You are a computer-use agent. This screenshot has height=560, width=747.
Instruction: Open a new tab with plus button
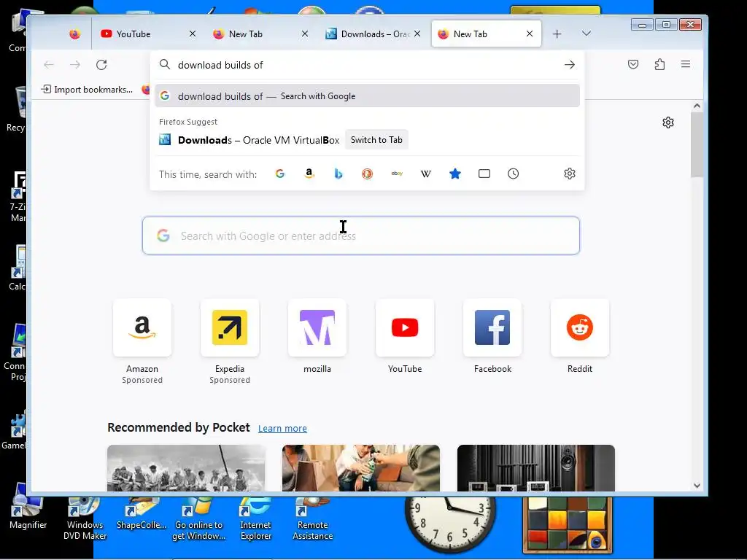click(x=557, y=34)
